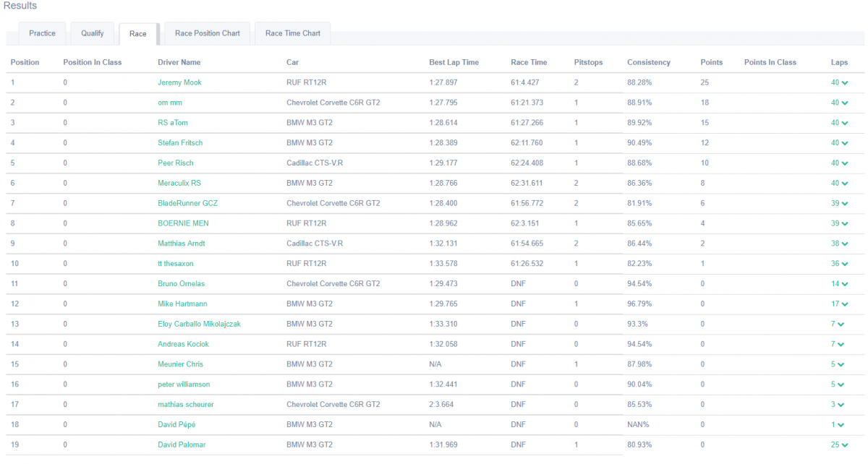Expand laps chevron for Mike Hartmann
Image resolution: width=868 pixels, height=464 pixels.
[x=844, y=304]
